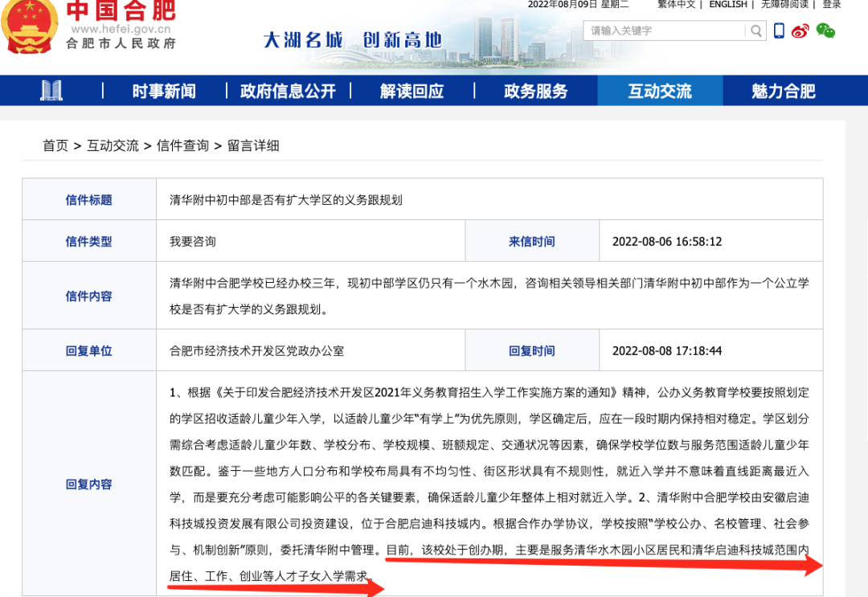Open the 互动交流 menu
The width and height of the screenshot is (868, 597).
pos(660,91)
